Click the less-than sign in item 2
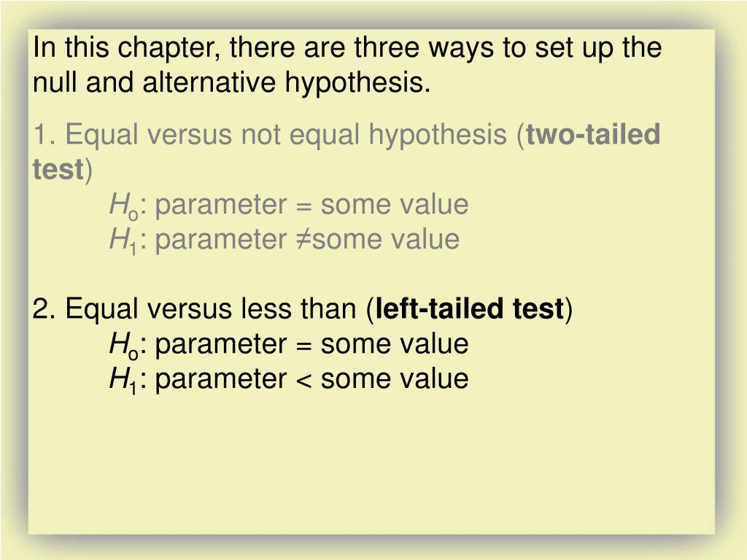This screenshot has height=560, width=747. [303, 381]
